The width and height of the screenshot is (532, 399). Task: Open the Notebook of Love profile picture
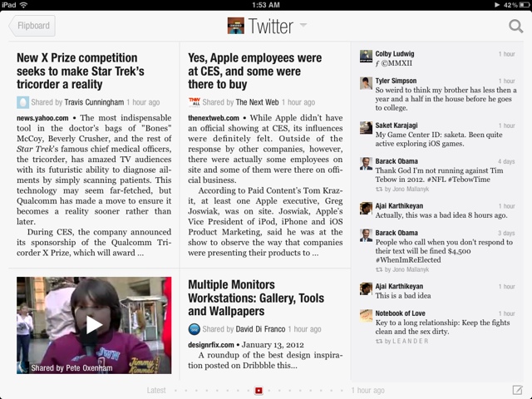tap(366, 316)
